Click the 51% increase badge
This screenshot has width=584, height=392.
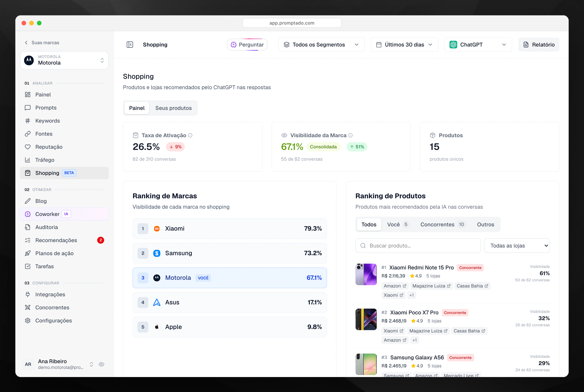tap(357, 147)
